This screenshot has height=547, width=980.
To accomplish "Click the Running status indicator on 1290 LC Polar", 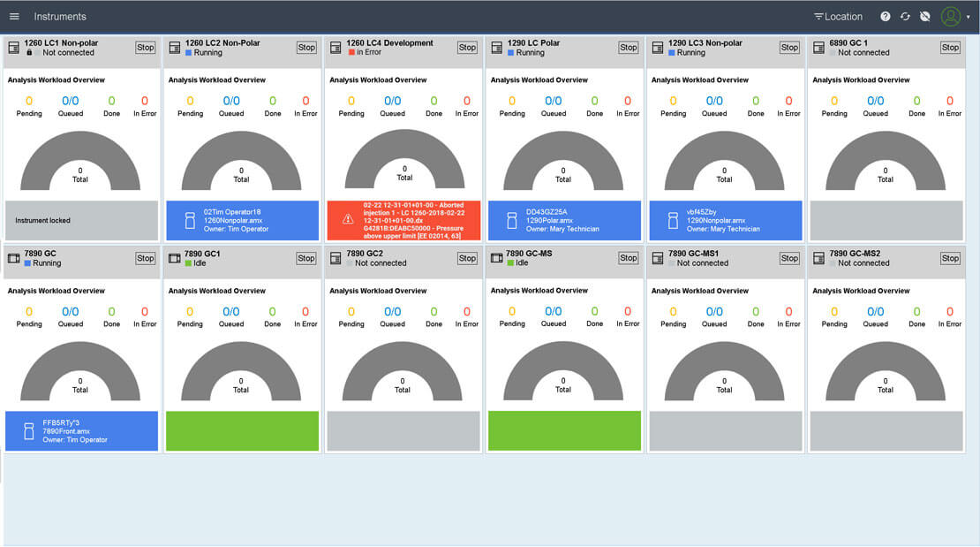I will (510, 53).
